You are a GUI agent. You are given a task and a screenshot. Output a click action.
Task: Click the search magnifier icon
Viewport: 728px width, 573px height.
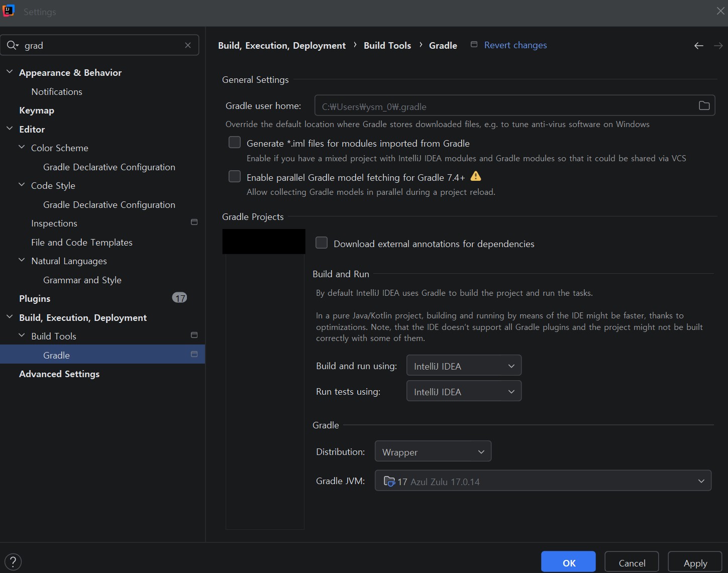coord(12,45)
